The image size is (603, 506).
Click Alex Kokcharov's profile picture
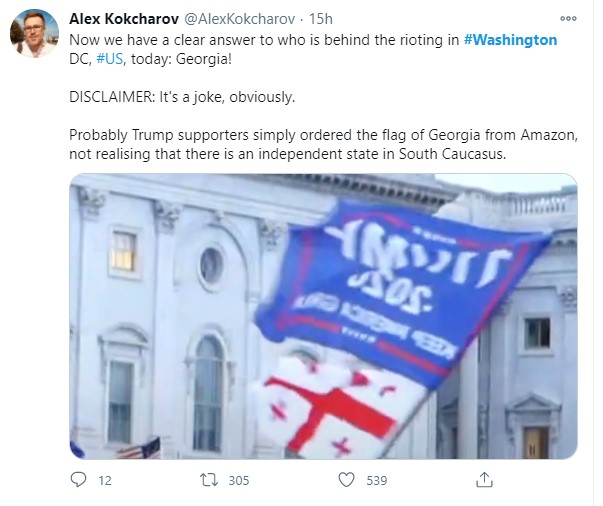click(35, 33)
